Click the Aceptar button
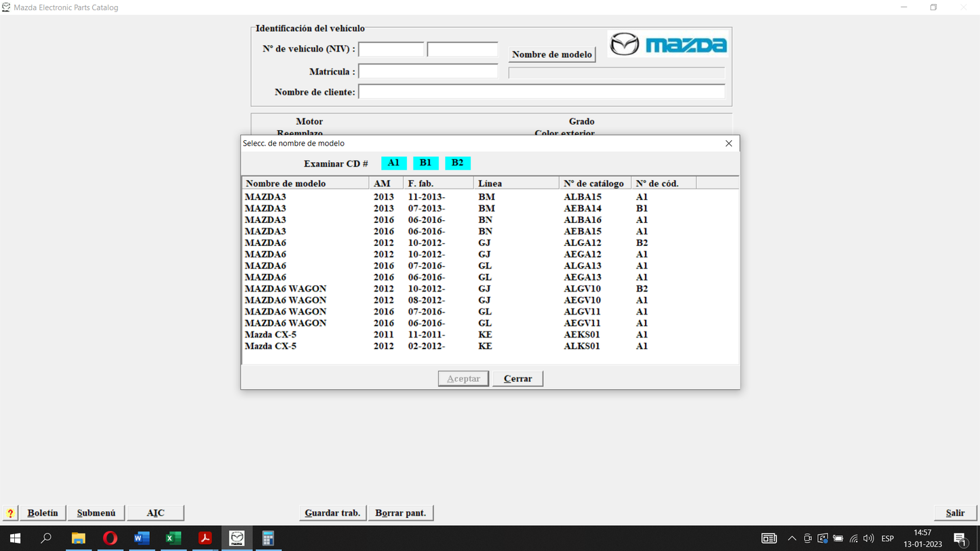The image size is (980, 551). tap(463, 379)
